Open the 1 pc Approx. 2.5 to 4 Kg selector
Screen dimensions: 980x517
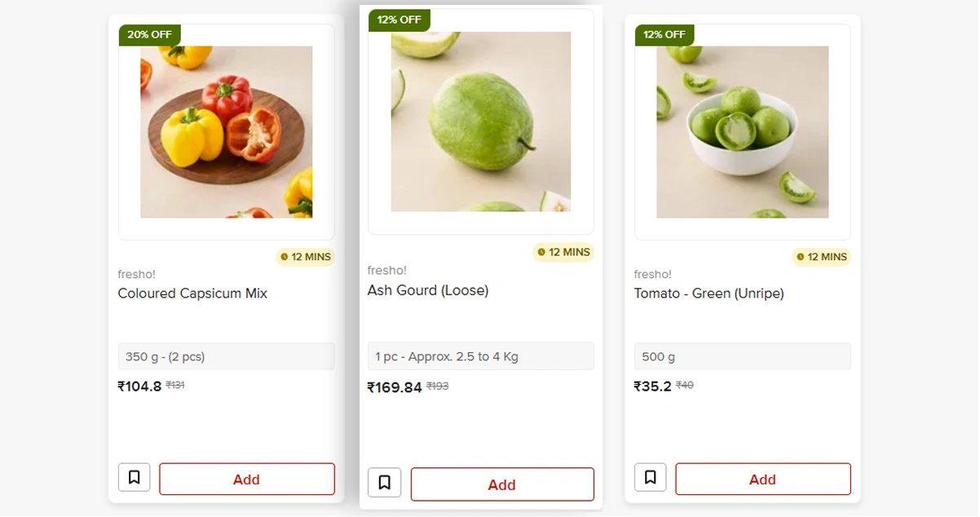(480, 356)
